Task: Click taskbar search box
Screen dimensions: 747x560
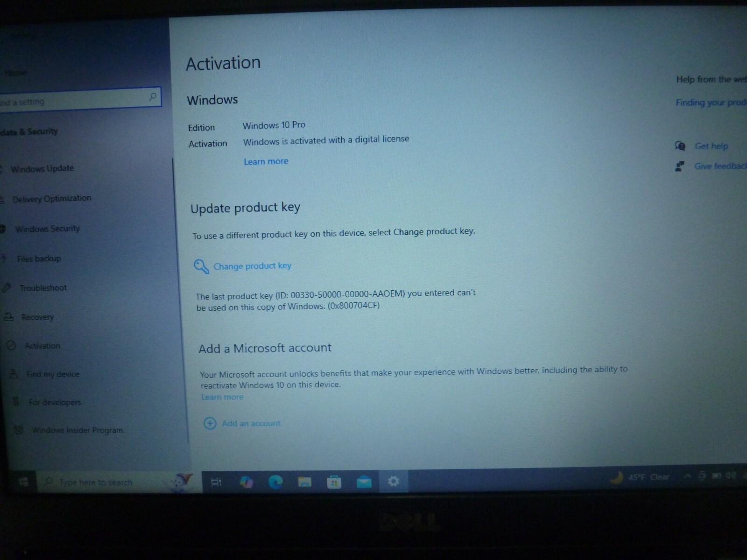Action: coord(119,482)
